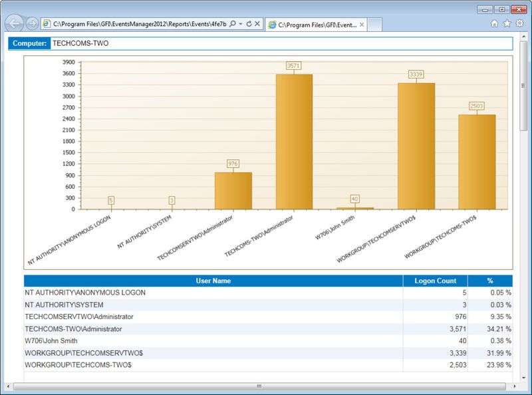Click the User Name column header
This screenshot has height=395, width=532.
tap(213, 281)
